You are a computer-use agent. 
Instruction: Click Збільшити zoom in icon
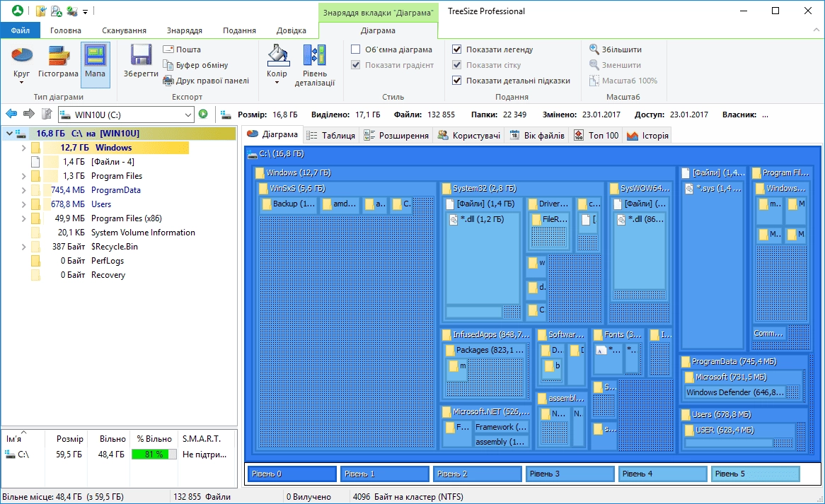tap(594, 49)
